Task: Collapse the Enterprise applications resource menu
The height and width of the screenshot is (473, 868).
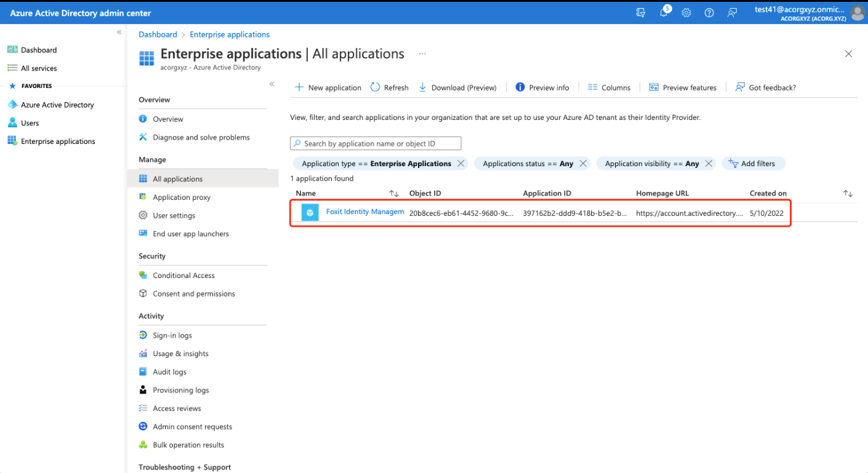Action: (x=271, y=84)
